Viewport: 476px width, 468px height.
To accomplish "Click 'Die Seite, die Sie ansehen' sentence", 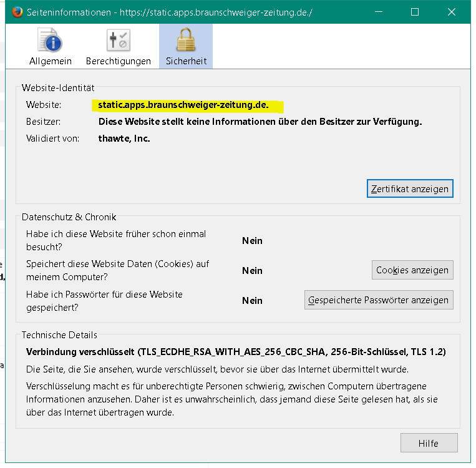I will [217, 369].
